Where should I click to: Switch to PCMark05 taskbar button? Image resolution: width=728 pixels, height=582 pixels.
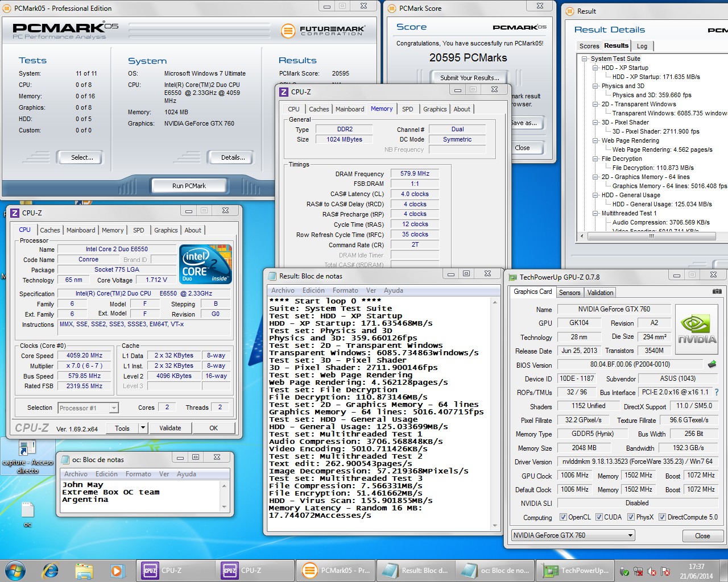335,571
